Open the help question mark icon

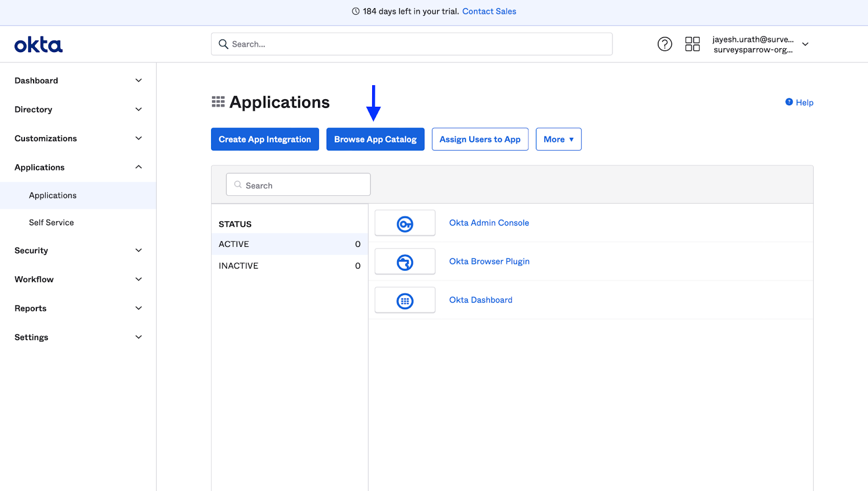tap(665, 44)
